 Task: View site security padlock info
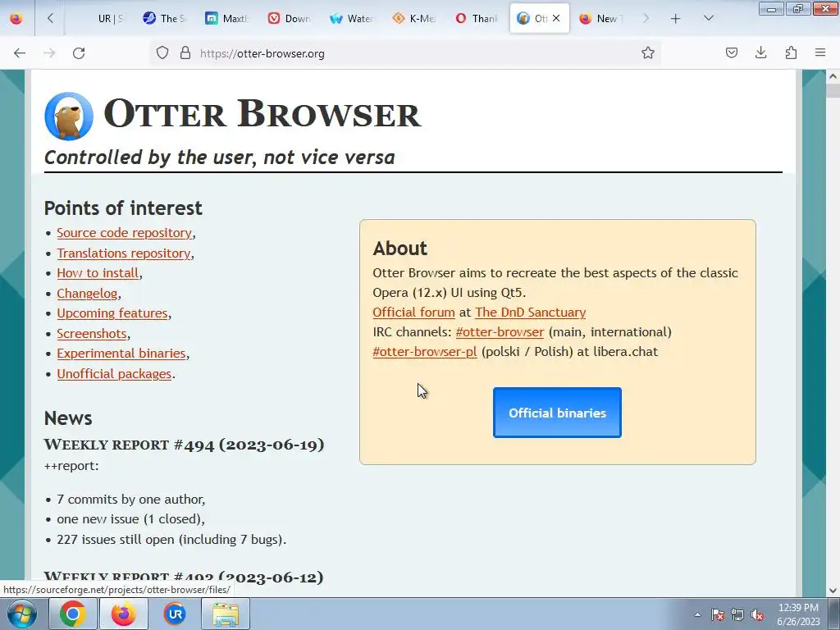[185, 53]
